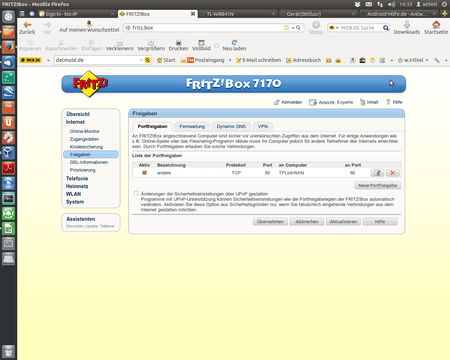Toggle the Aktiv checkbox for 'andere'
Screen dimensions: 450x360
[144, 173]
